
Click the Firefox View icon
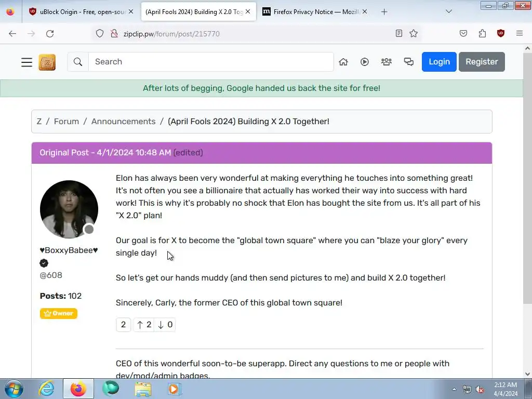[x=10, y=12]
